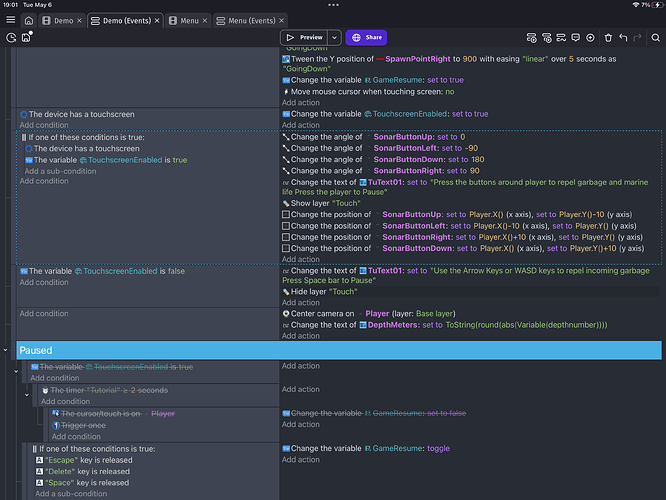
Task: Select the Paused group title
Action: pyautogui.click(x=36, y=350)
